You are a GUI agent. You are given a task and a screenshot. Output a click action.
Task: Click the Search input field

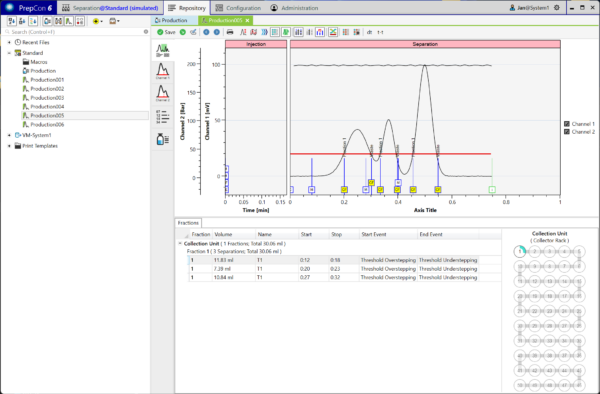click(x=77, y=32)
